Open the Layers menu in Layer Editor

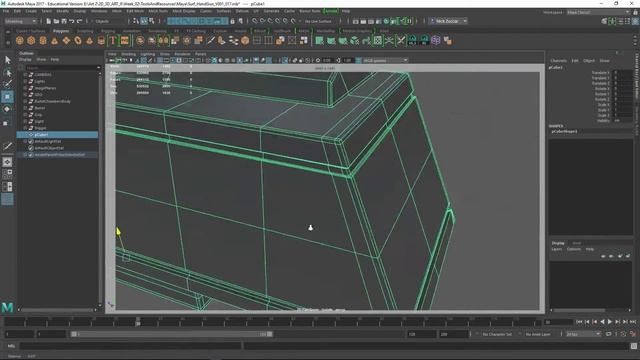pos(557,249)
